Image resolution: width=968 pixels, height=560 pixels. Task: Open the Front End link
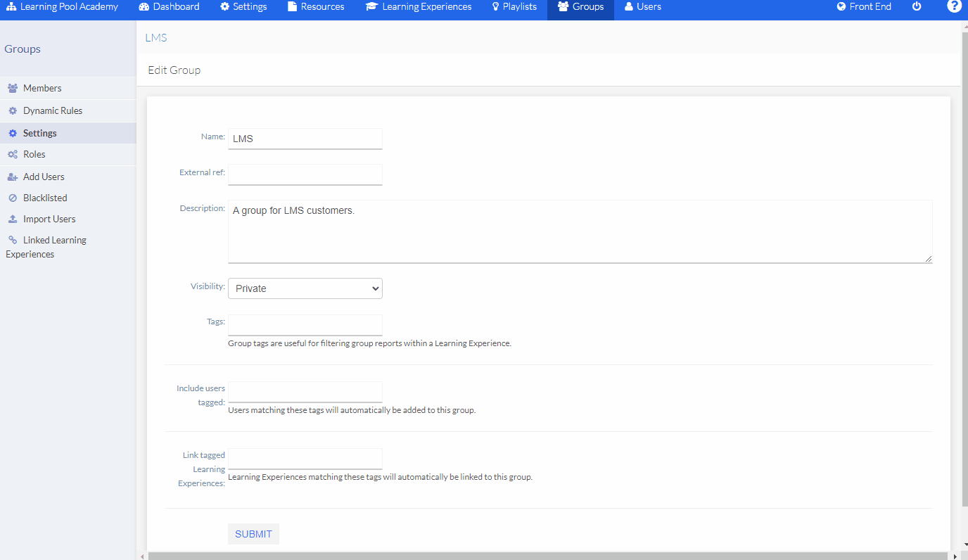point(864,6)
